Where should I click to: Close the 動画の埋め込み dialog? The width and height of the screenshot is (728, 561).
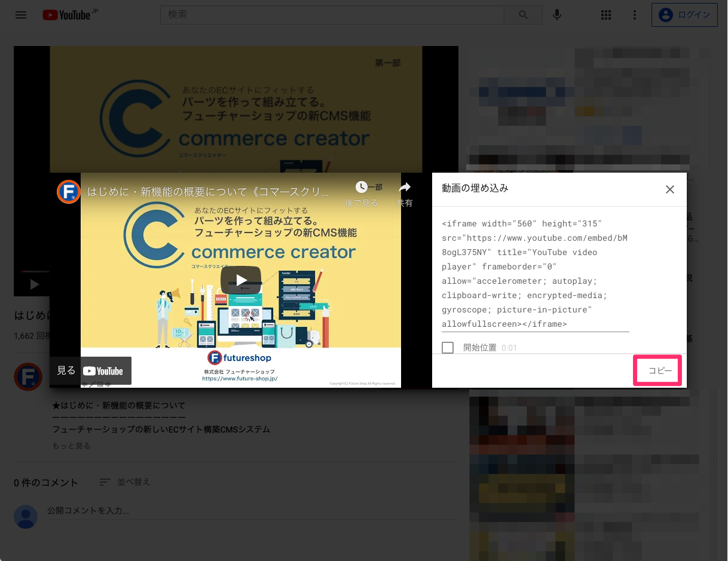(x=670, y=189)
